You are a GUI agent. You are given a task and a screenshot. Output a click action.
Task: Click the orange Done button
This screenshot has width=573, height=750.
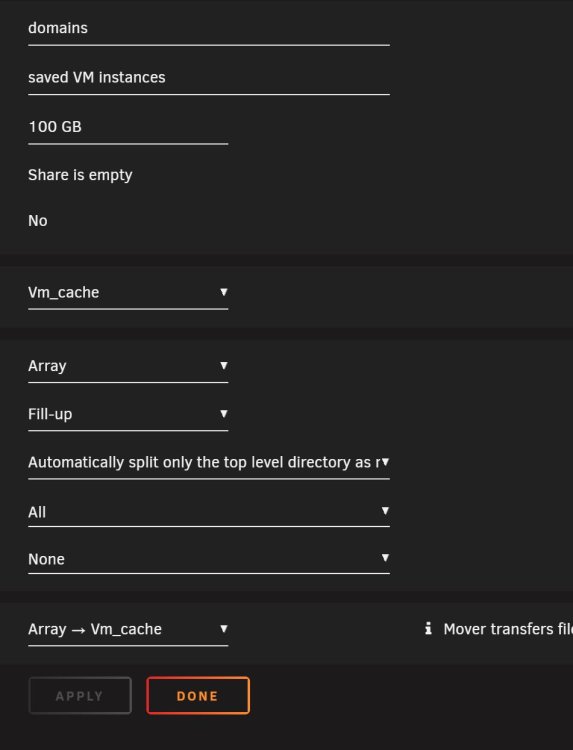click(198, 696)
